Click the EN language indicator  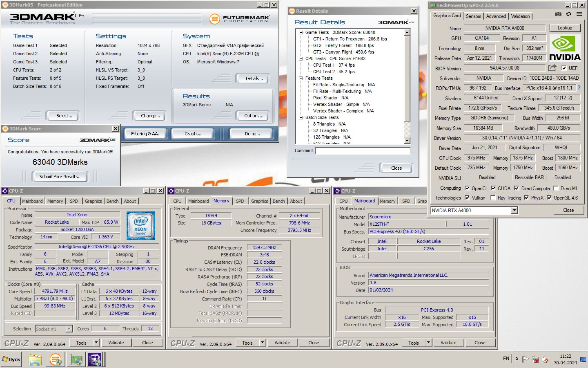(x=506, y=359)
